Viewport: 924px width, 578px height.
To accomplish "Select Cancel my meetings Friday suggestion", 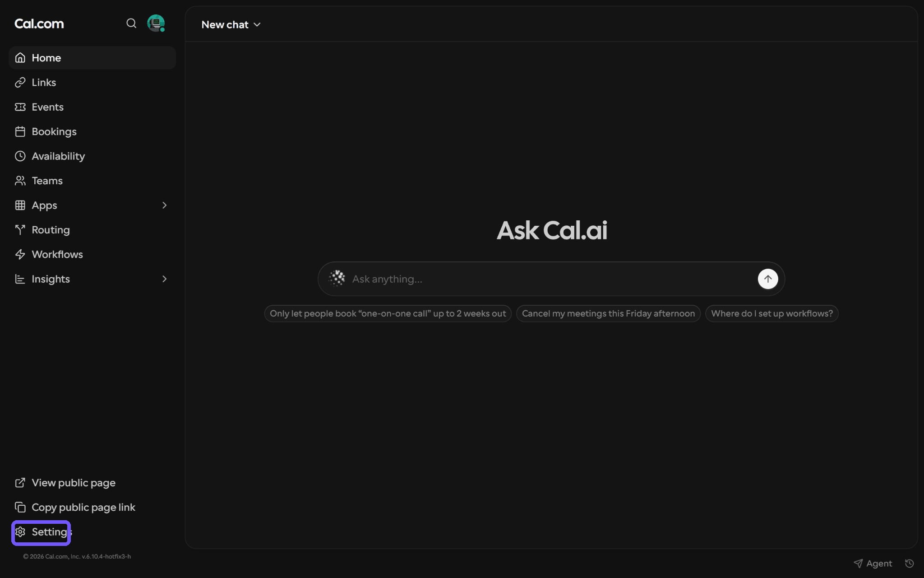I will tap(608, 313).
